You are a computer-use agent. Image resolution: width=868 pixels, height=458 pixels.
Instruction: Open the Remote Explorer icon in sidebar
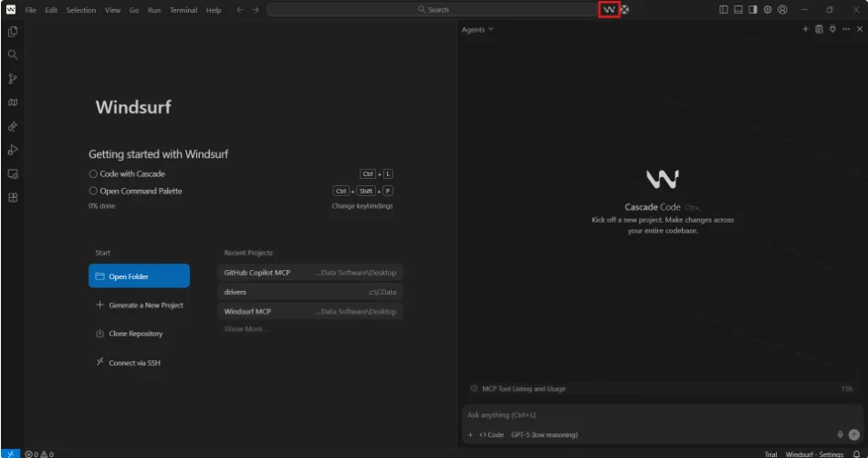[x=13, y=173]
